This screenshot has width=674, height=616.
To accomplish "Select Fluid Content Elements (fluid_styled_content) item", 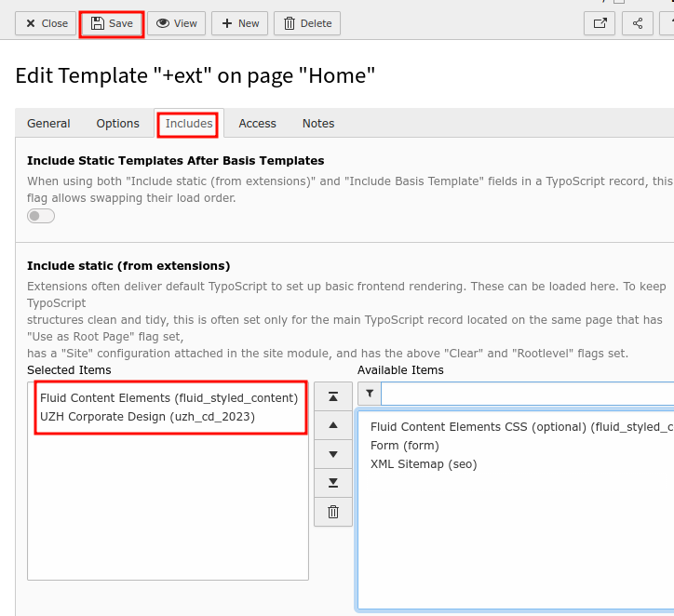I will pos(168,397).
